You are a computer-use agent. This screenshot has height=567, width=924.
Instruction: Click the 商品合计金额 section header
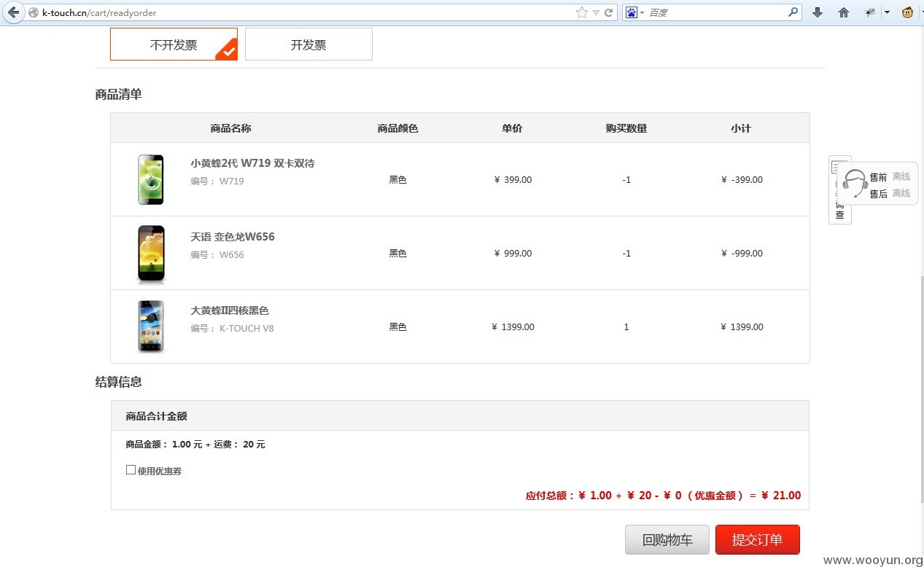[x=460, y=416]
